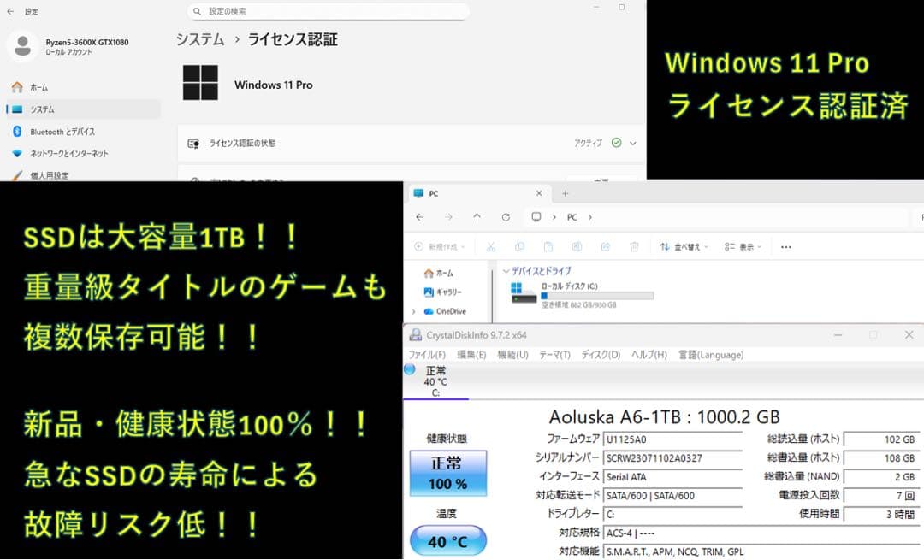Select the Cut icon in File Explorer toolbar
The image size is (924, 560).
490,246
